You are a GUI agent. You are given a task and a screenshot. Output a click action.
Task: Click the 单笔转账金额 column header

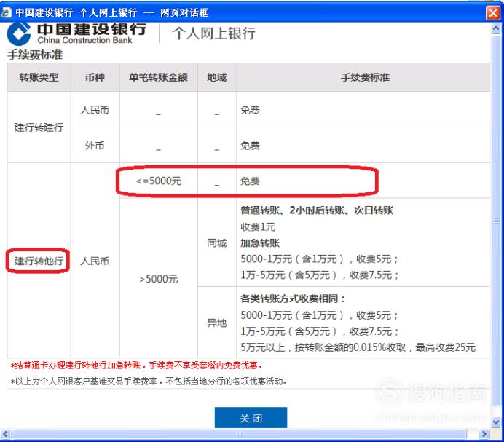(158, 77)
